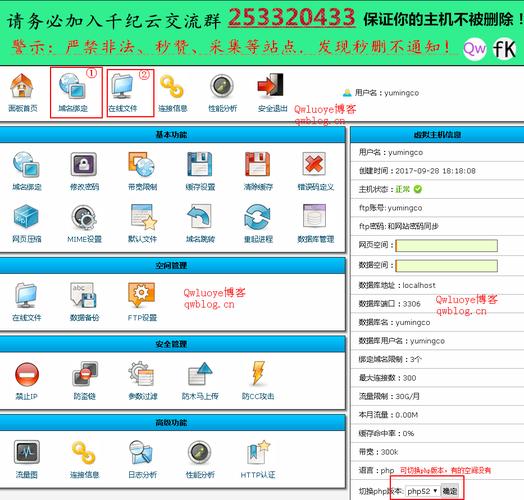Open the 流量图 monitor icon
The width and height of the screenshot is (524, 500).
[27, 452]
